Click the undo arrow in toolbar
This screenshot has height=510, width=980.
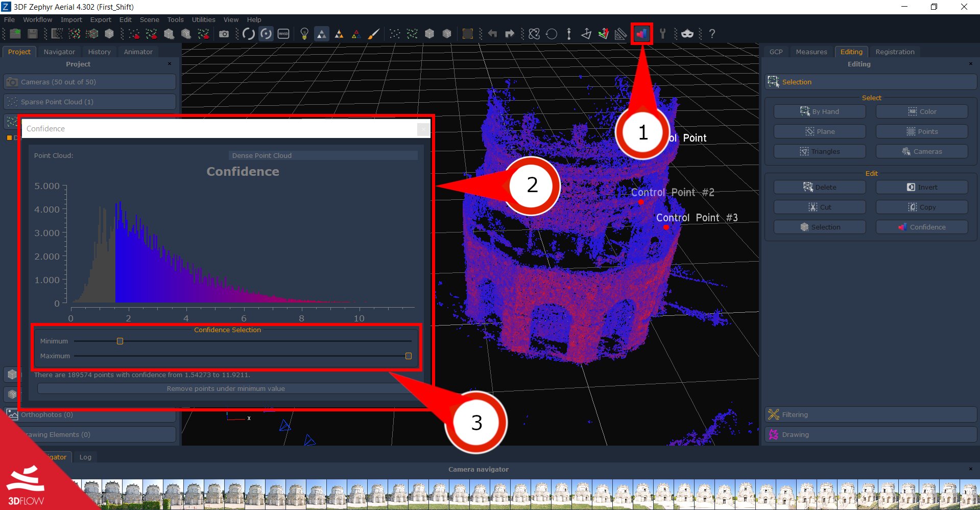(492, 34)
